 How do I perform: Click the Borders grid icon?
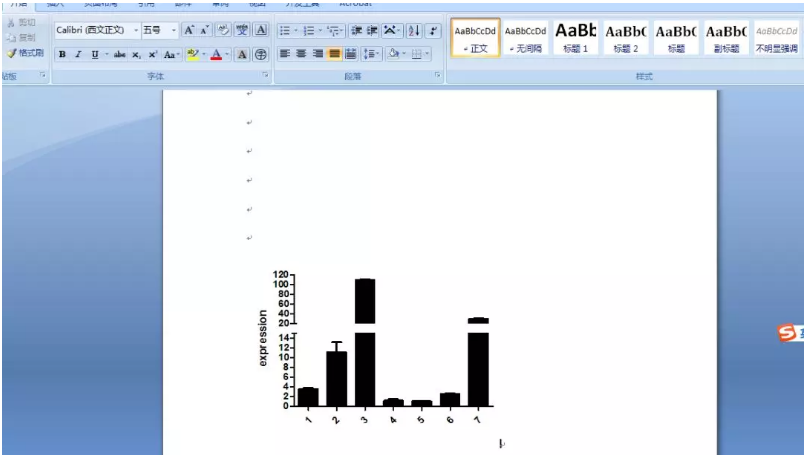(x=416, y=54)
